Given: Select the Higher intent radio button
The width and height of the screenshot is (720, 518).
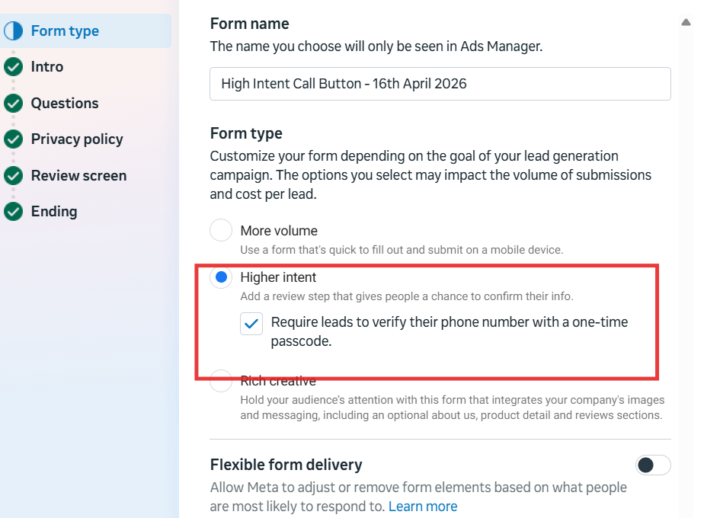Looking at the screenshot, I should (221, 277).
